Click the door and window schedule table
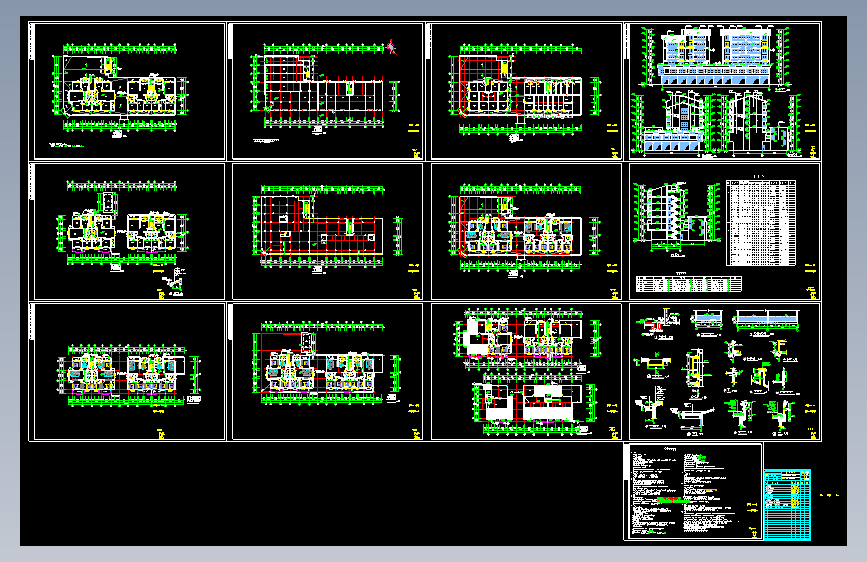 (761, 222)
